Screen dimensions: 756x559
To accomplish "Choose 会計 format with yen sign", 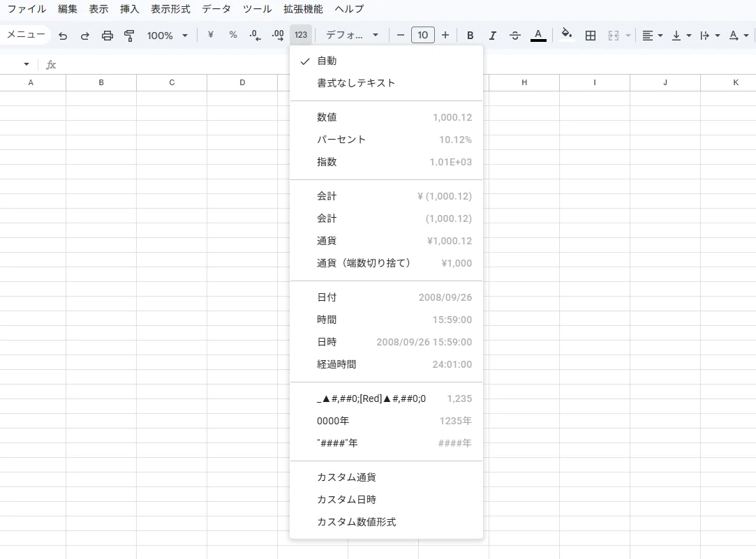I will pos(386,196).
